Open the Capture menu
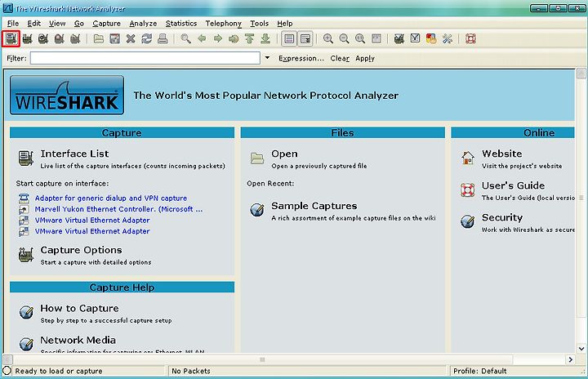 106,23
